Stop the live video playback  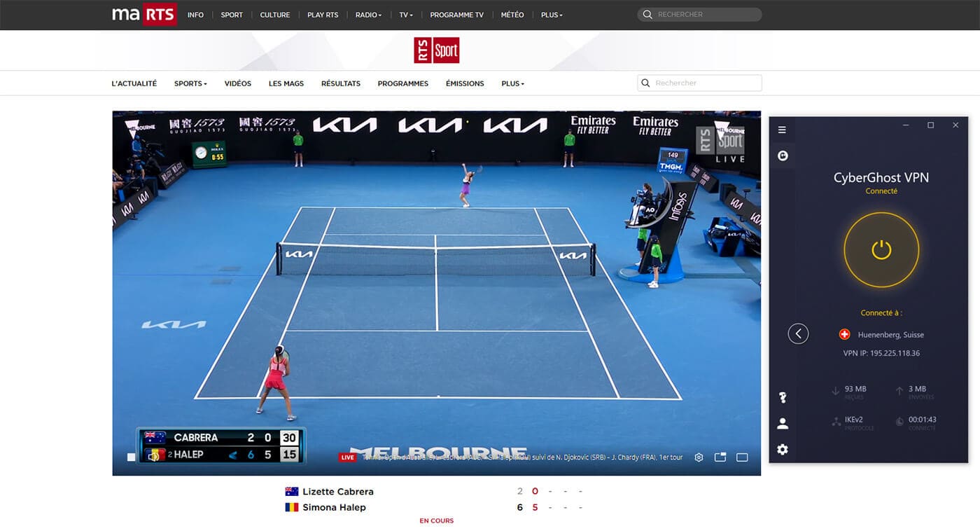[131, 457]
